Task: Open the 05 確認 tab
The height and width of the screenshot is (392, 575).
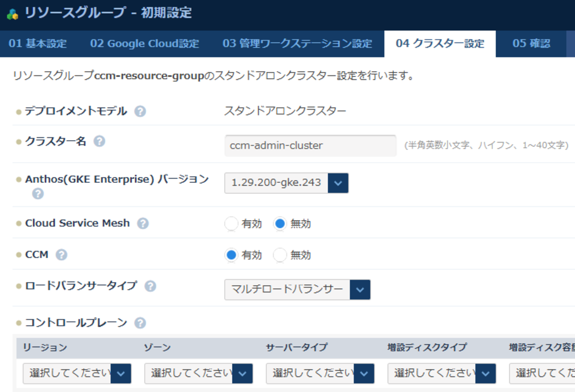Action: click(531, 44)
